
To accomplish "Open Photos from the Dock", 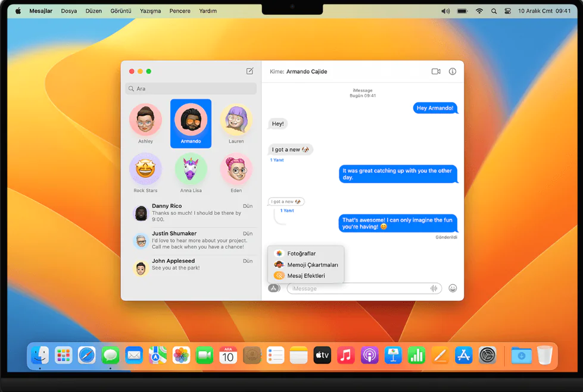I will click(181, 355).
